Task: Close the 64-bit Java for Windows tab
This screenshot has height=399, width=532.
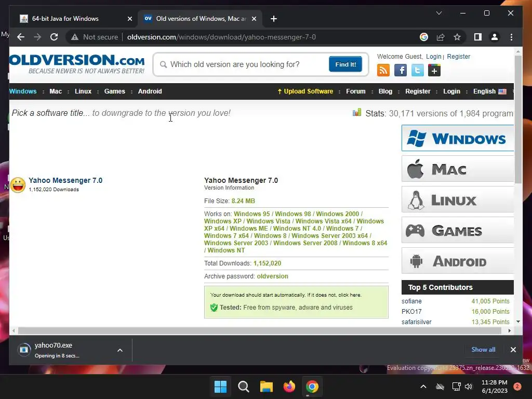Action: 129,19
